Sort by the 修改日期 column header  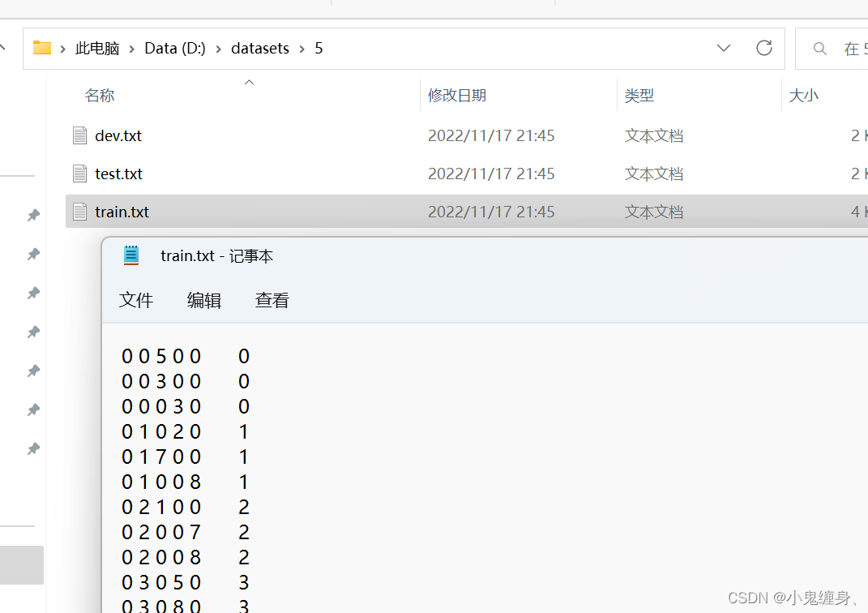(457, 95)
